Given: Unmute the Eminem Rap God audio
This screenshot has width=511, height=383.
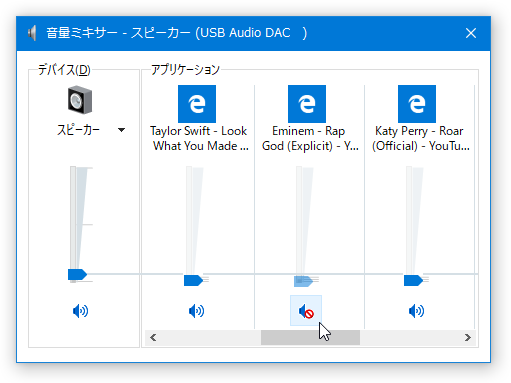Looking at the screenshot, I should (306, 311).
